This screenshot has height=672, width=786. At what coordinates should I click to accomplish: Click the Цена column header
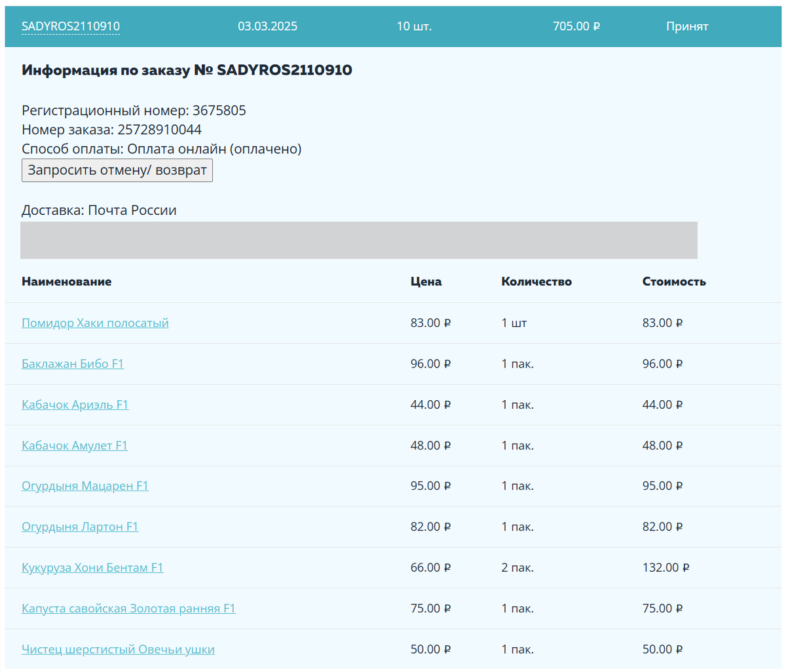pyautogui.click(x=426, y=282)
